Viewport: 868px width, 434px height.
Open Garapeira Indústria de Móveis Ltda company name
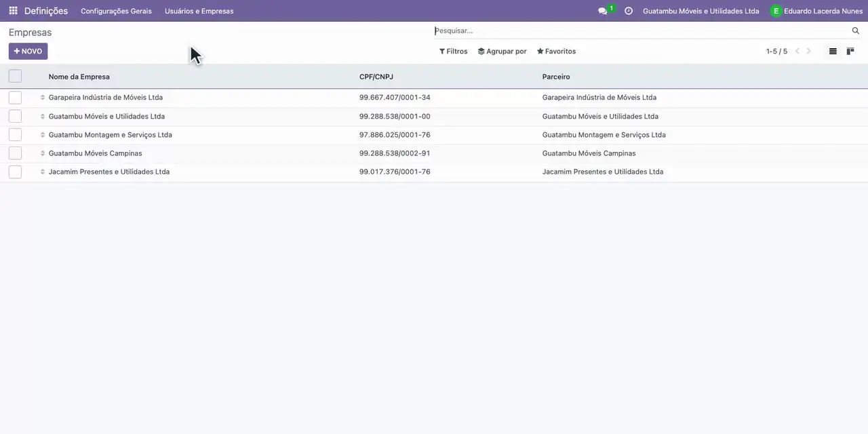[106, 98]
